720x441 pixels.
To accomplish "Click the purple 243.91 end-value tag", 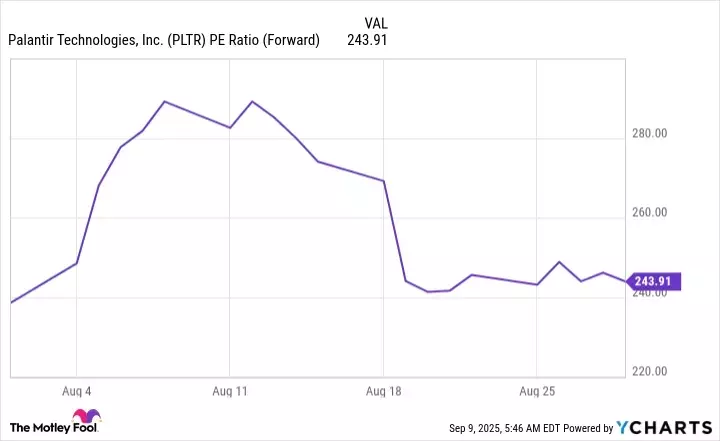I will [x=656, y=282].
